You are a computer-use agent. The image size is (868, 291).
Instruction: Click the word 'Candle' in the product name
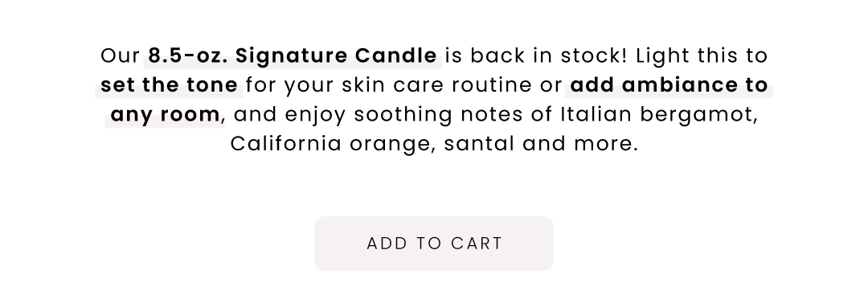(395, 56)
